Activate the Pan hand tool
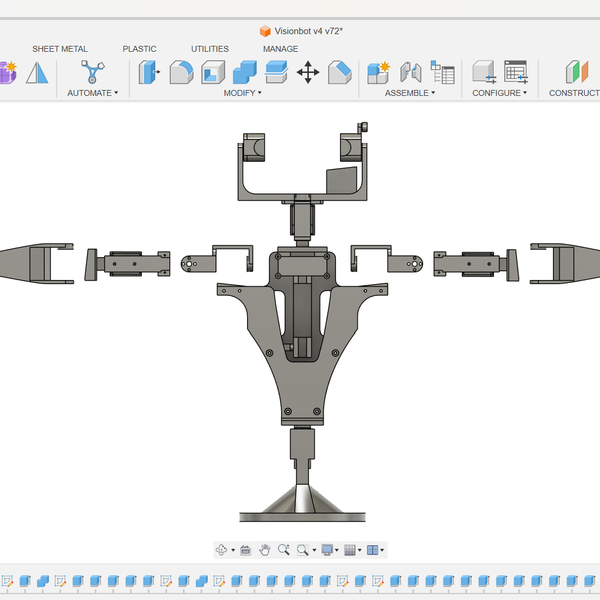This screenshot has height=600, width=600. pos(264,550)
